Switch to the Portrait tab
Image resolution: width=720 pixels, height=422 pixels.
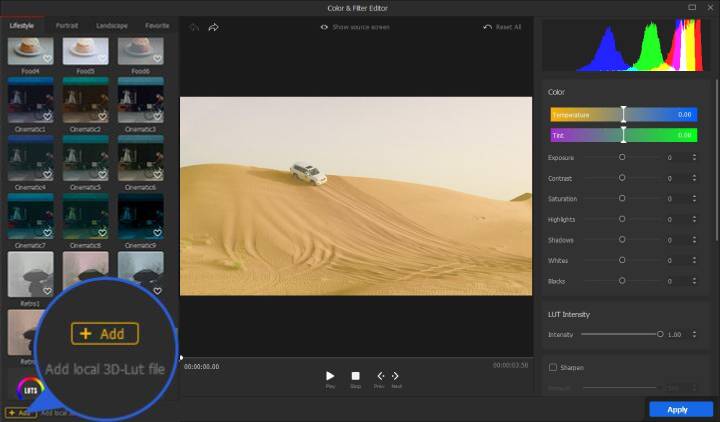[68, 25]
